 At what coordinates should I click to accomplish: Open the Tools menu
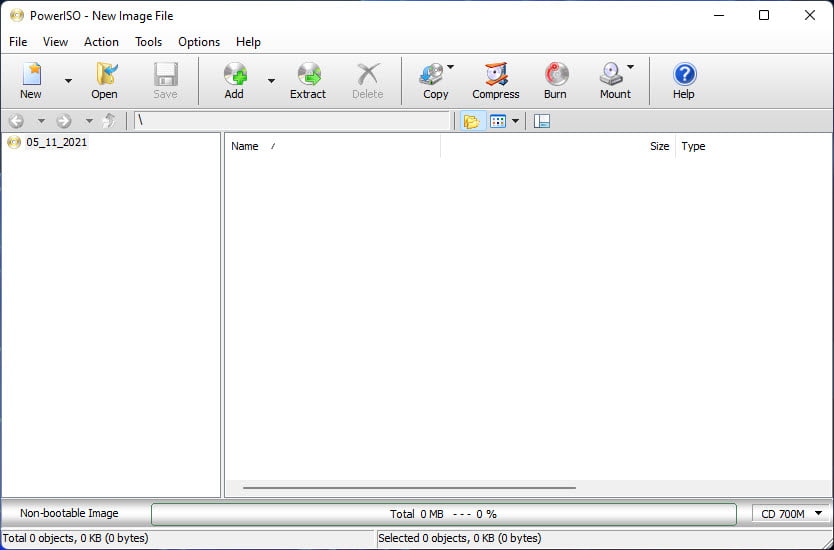click(148, 42)
